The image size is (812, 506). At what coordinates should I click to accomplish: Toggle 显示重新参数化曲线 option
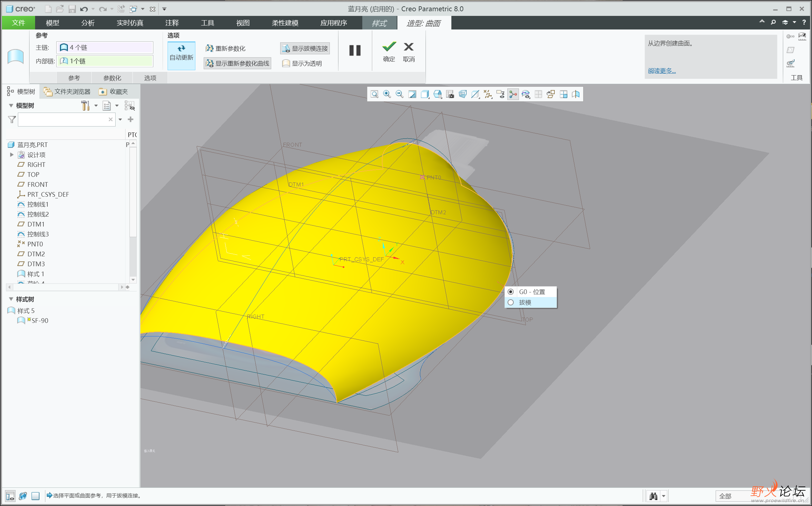pos(237,63)
